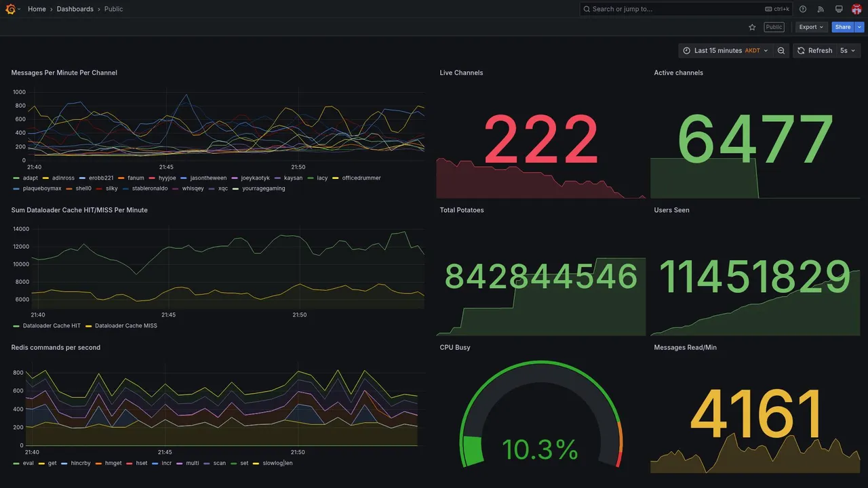This screenshot has height=488, width=868.
Task: Toggle the hincrby series in Redis legend
Action: pyautogui.click(x=76, y=464)
